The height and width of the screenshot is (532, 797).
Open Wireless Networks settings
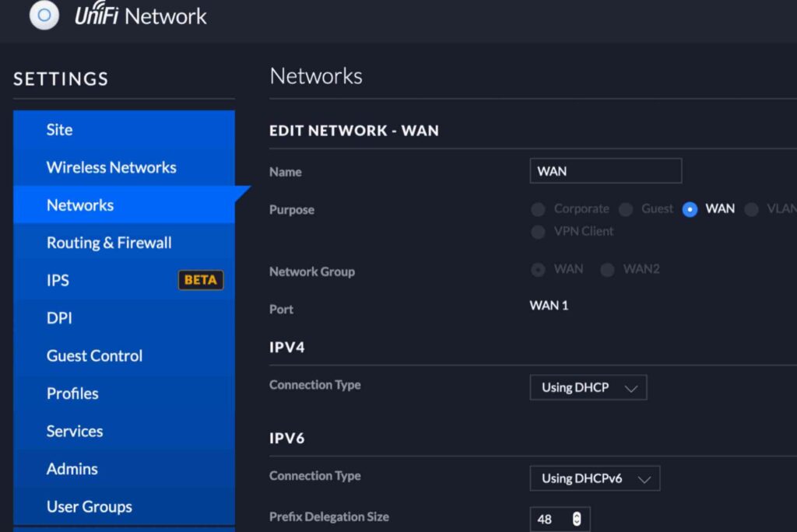pos(124,167)
